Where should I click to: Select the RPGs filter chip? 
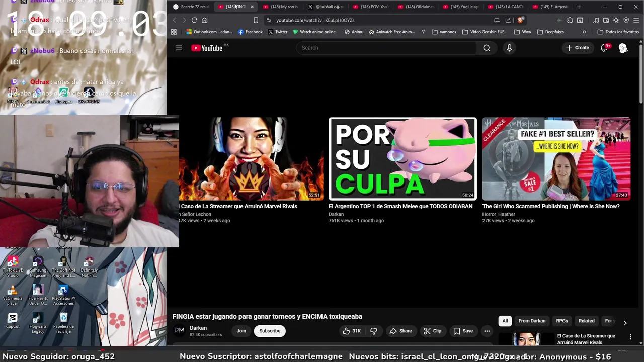(x=562, y=321)
